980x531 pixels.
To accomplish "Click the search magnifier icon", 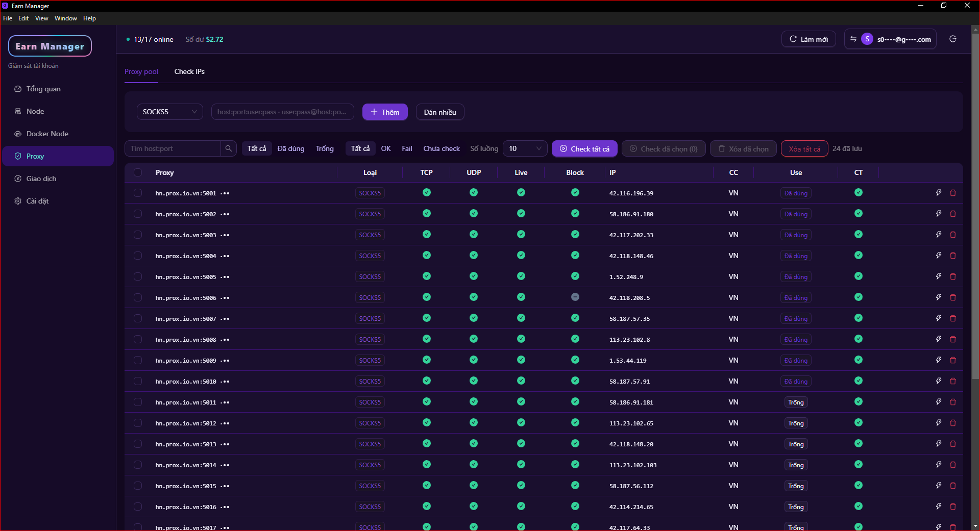I will (x=229, y=148).
